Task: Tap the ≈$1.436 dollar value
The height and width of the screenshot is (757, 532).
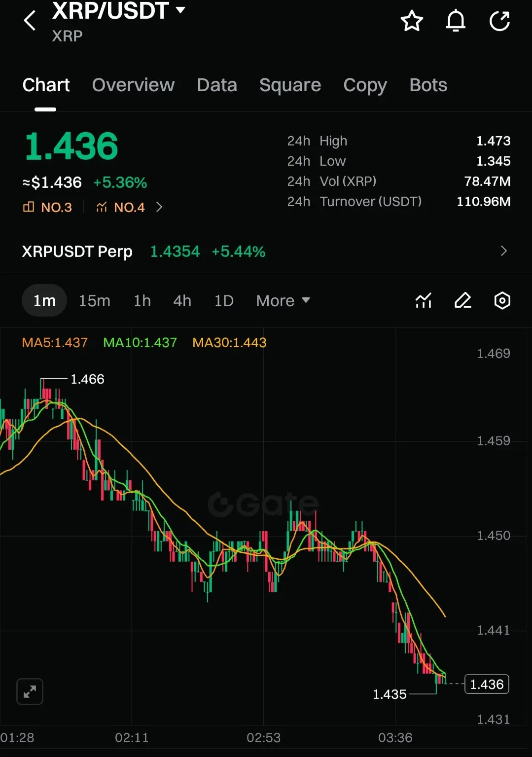Action: (x=52, y=182)
